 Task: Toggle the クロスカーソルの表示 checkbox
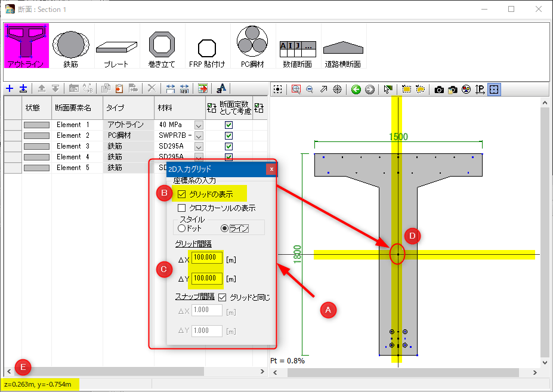181,208
